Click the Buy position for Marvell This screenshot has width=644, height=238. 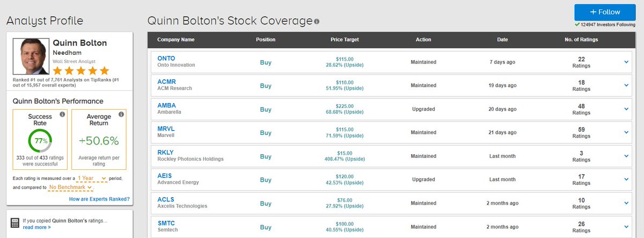pos(266,132)
